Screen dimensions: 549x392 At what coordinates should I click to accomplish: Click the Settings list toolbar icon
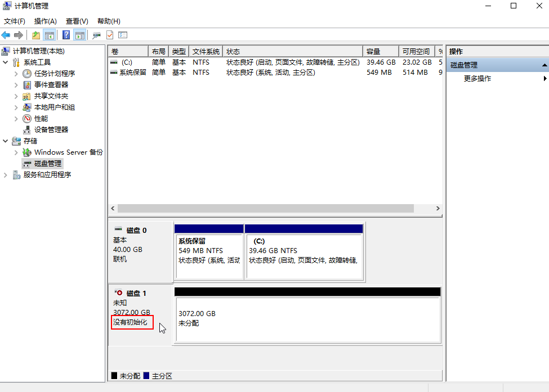123,35
